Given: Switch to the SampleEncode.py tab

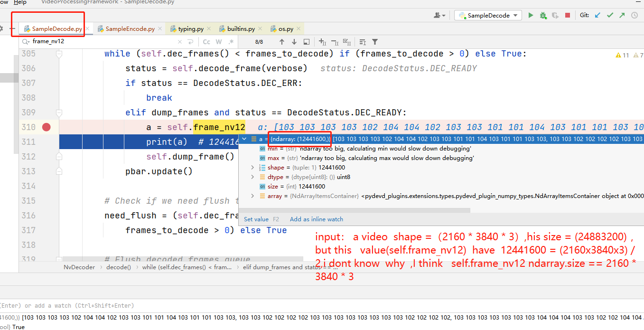Looking at the screenshot, I should 129,28.
